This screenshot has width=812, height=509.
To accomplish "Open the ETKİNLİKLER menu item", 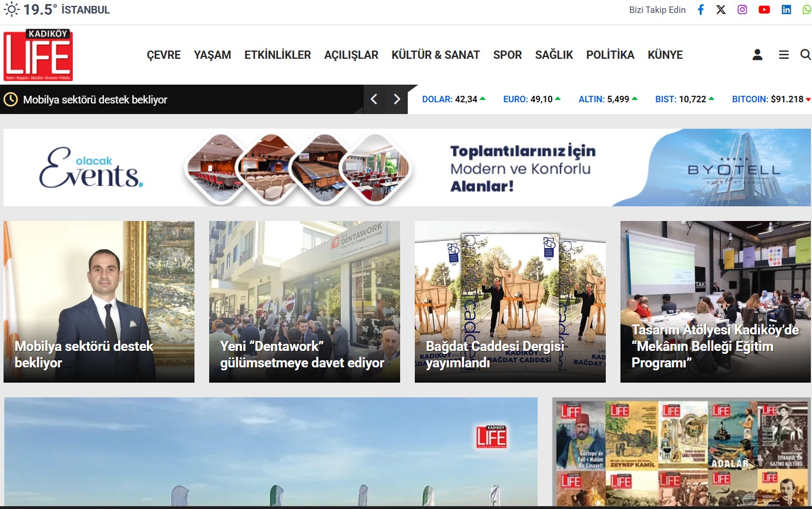I will click(277, 55).
